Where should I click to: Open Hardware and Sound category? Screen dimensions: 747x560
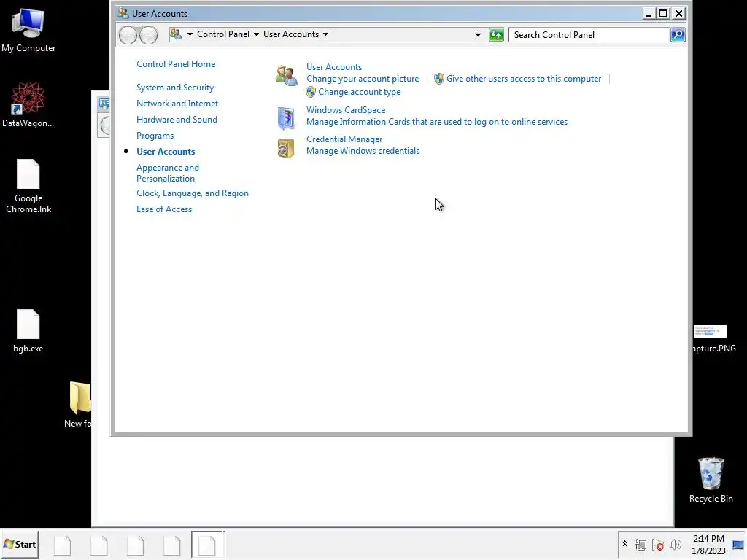click(177, 120)
